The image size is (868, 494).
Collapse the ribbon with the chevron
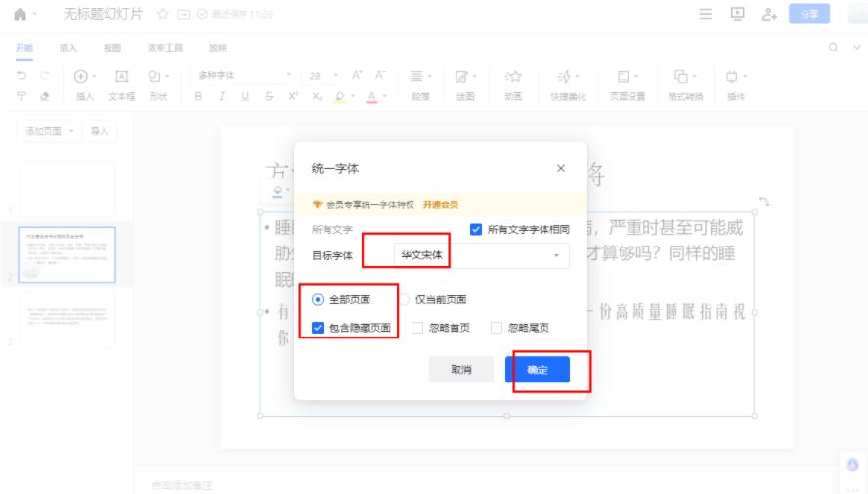(x=857, y=48)
